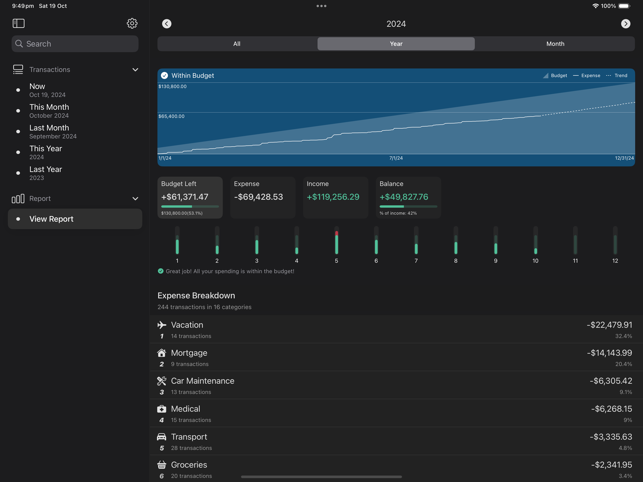Click the Vacation airplane icon
Viewport: 643px width, 482px height.
coord(162,325)
